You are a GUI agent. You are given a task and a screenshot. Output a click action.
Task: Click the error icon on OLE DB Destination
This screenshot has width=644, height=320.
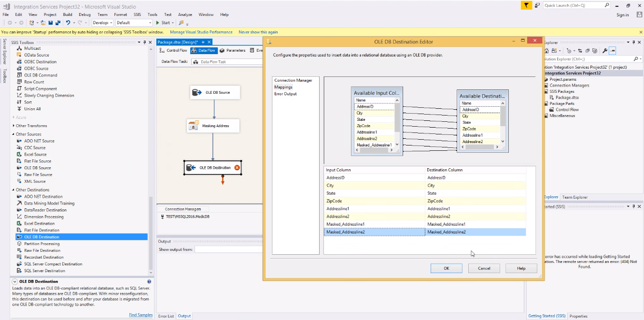pyautogui.click(x=237, y=168)
